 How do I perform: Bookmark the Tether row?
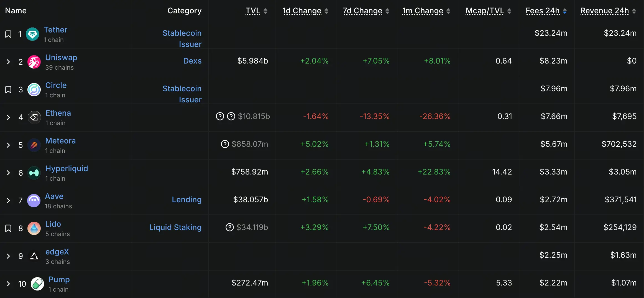pos(8,34)
